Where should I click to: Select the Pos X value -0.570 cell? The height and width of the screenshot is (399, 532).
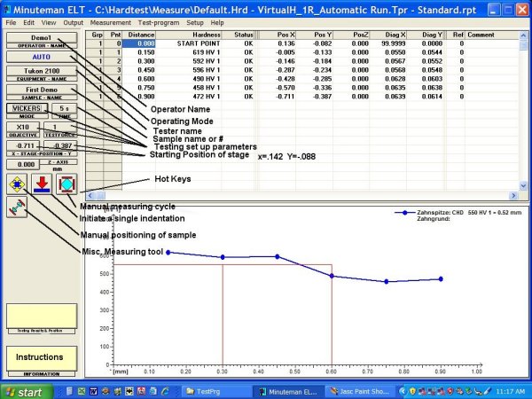[x=277, y=88]
